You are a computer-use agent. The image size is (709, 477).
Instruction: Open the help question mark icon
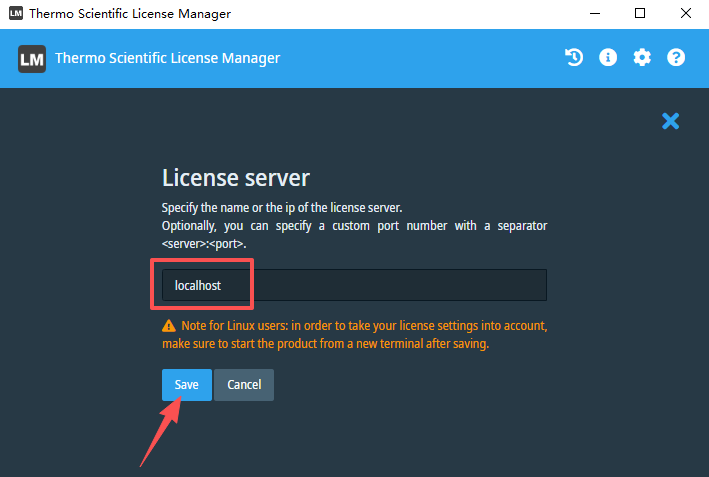pyautogui.click(x=676, y=57)
